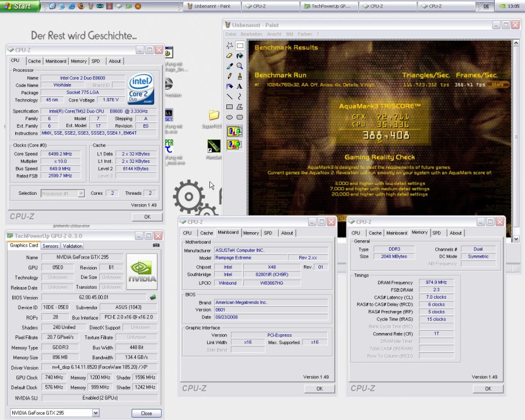
Task: Click the Windows Start button
Action: (20, 6)
